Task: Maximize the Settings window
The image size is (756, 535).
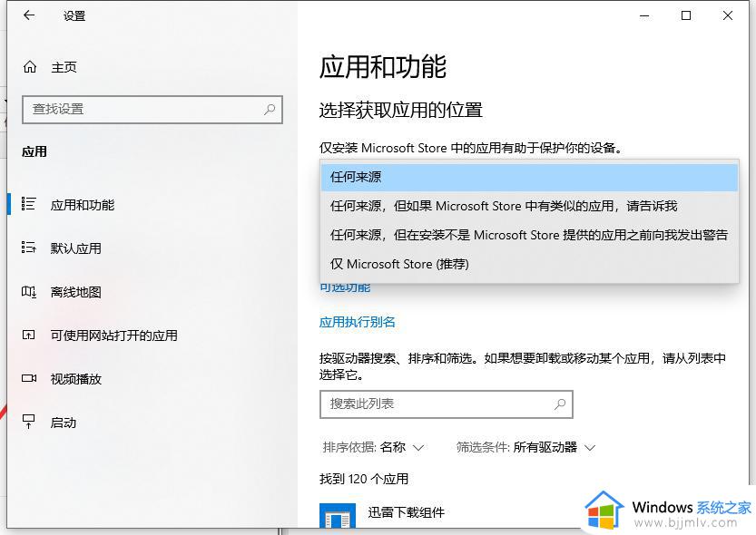Action: tap(685, 15)
